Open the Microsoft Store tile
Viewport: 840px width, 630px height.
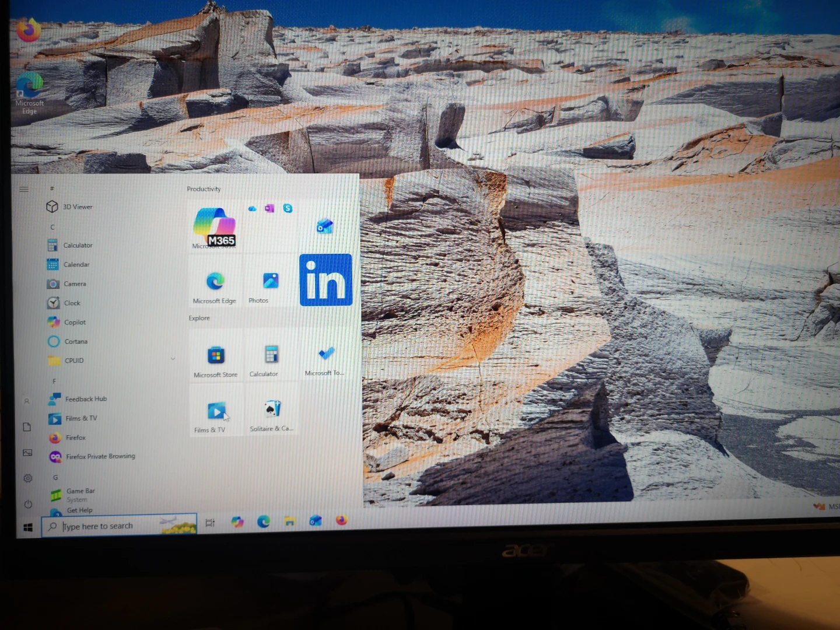(x=215, y=355)
